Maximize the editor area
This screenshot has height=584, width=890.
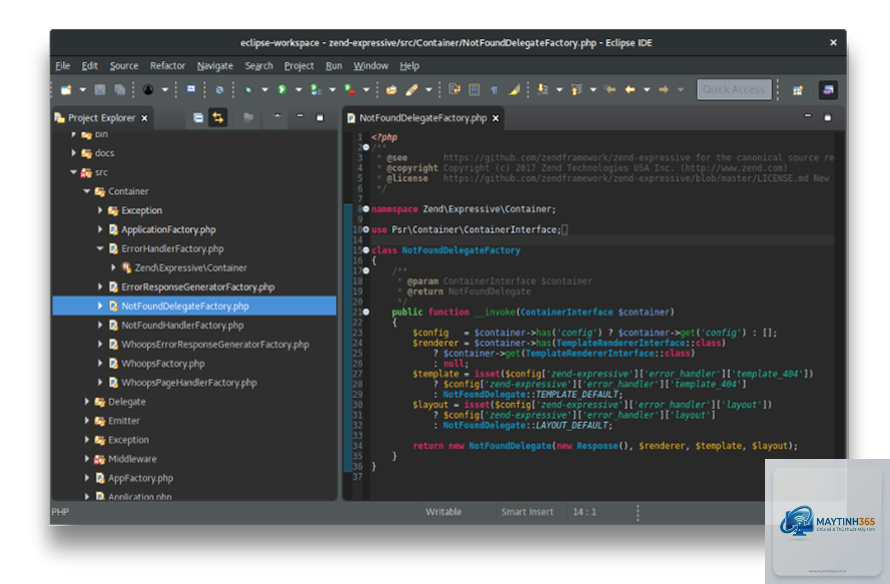coord(828,117)
